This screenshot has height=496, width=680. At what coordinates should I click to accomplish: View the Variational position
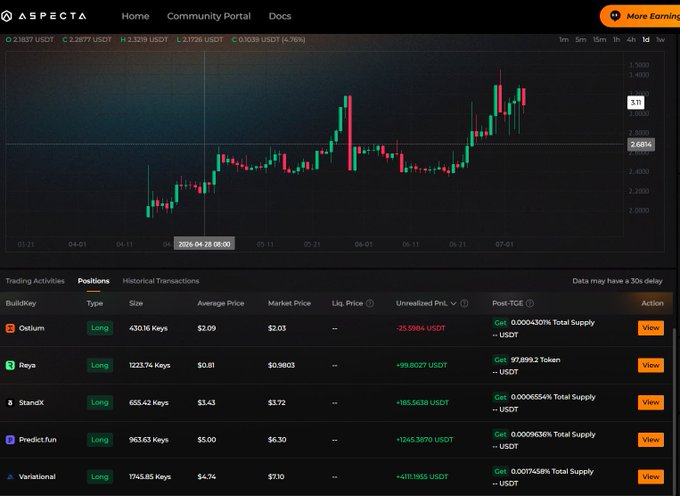[x=651, y=476]
